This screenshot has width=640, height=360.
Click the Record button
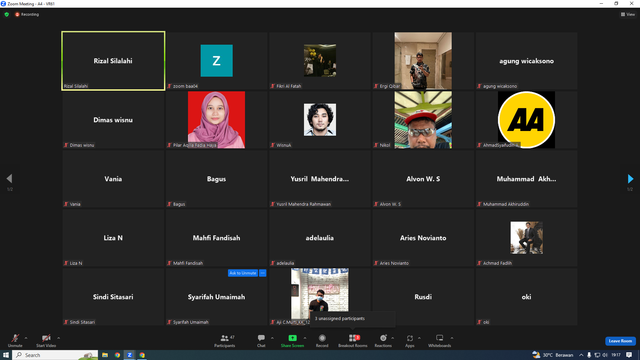(322, 340)
